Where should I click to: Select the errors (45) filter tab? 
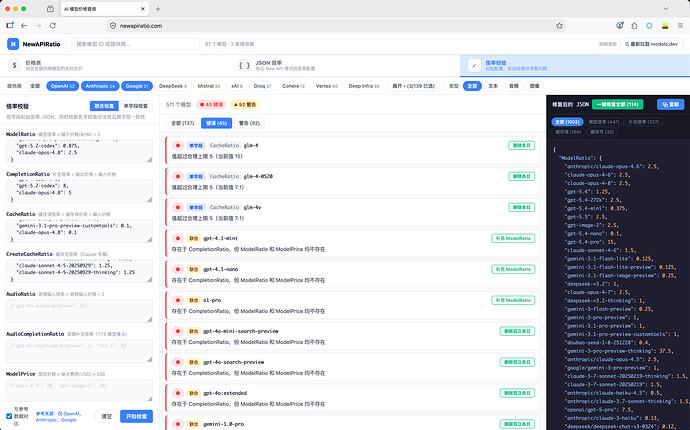pyautogui.click(x=217, y=123)
